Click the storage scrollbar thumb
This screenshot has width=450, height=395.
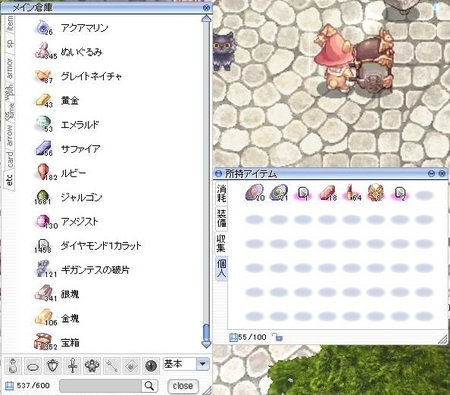tap(206, 332)
